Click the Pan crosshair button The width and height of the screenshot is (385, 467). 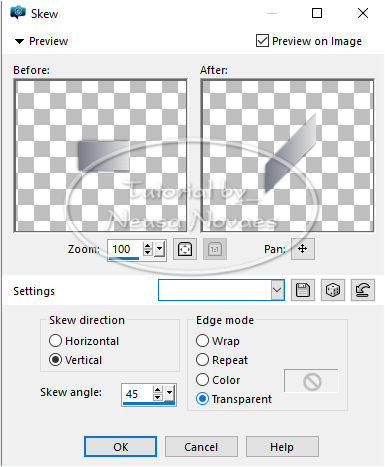(303, 249)
